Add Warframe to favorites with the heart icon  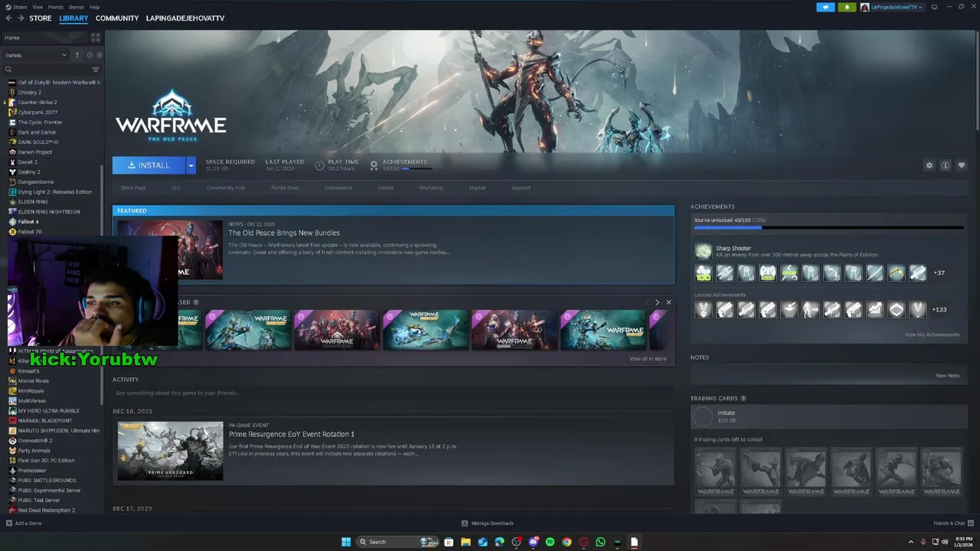[962, 165]
